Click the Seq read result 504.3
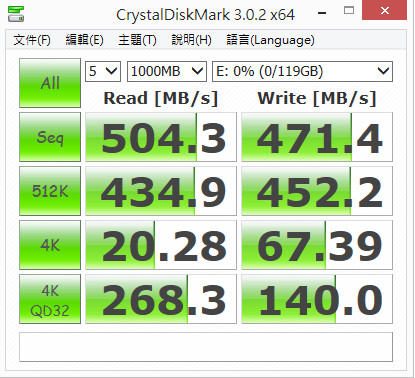The image size is (415, 378). [161, 137]
